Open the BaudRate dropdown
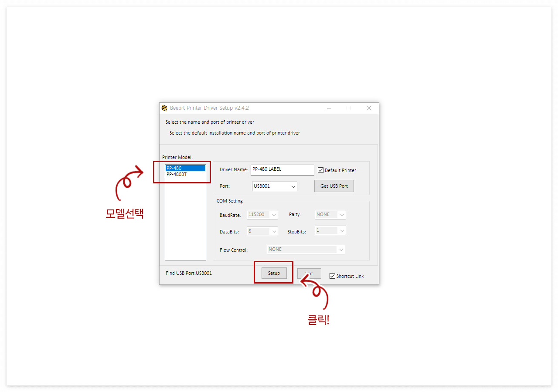This screenshot has width=558, height=392. point(262,215)
